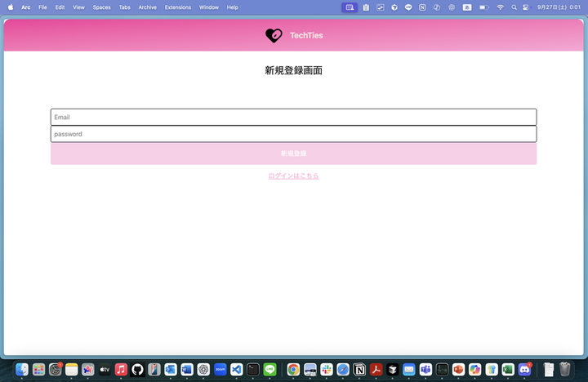Screen dimensions: 588x382
Task: Click the pink 新規登録 button
Action: [294, 153]
